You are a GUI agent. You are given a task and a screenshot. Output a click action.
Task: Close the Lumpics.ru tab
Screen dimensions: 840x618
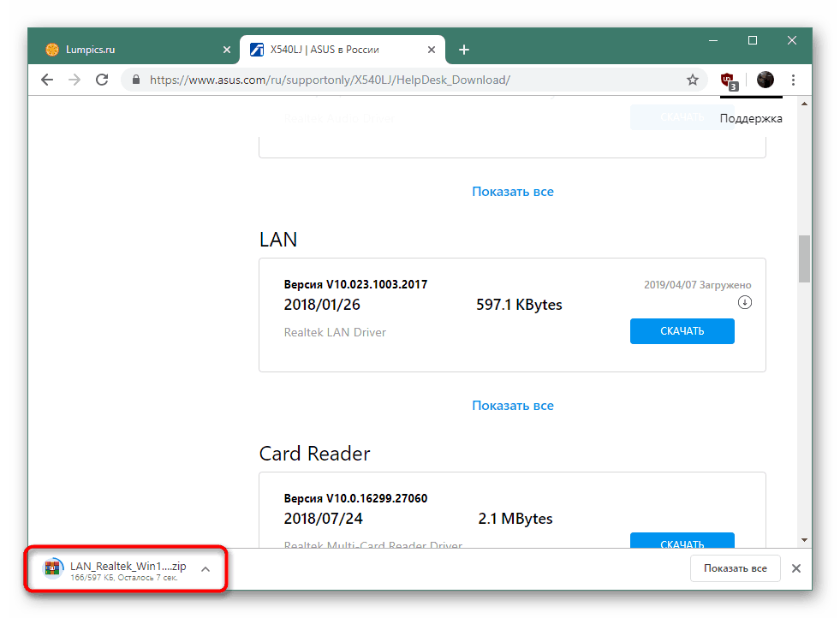click(227, 50)
